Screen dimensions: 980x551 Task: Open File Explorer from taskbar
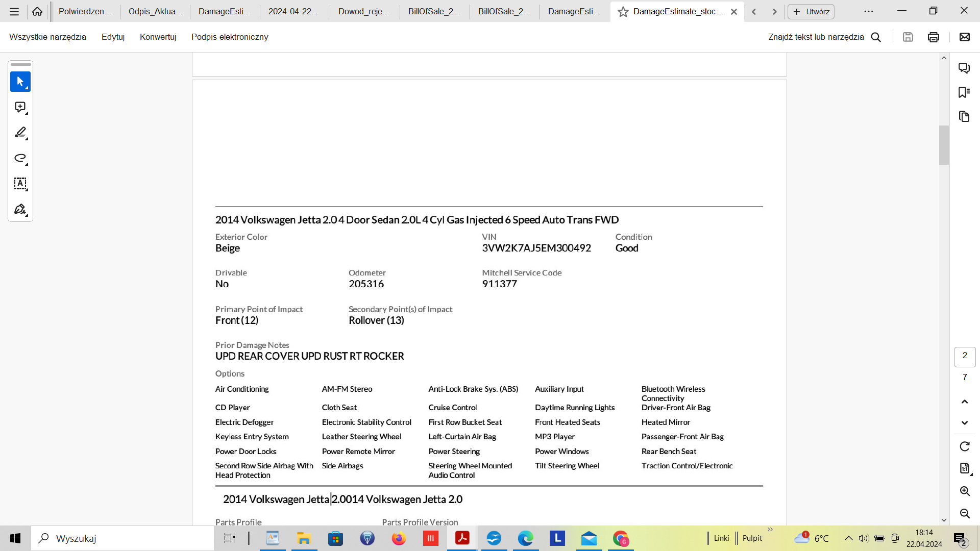tap(304, 538)
